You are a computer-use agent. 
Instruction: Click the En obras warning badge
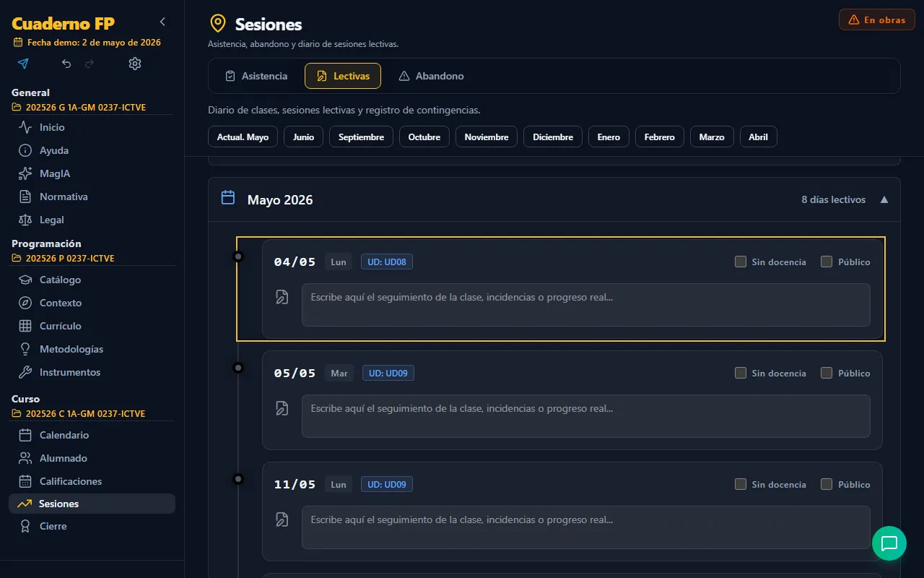click(877, 20)
